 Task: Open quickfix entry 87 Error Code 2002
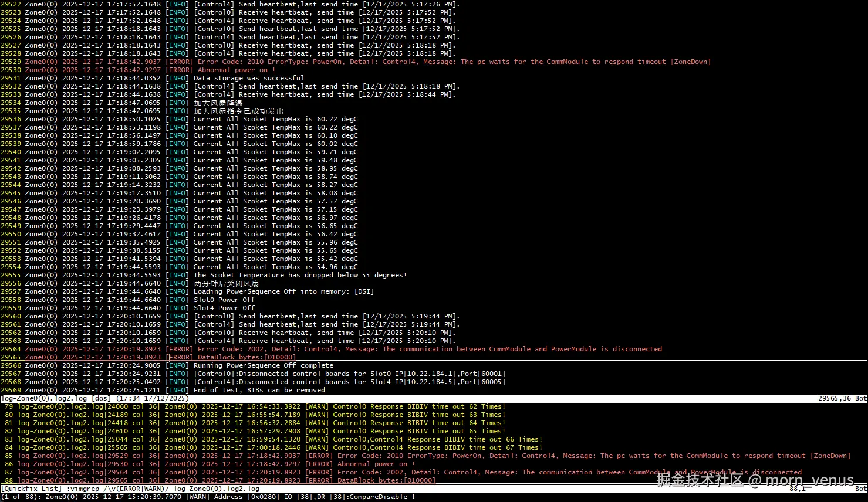[x=403, y=472]
